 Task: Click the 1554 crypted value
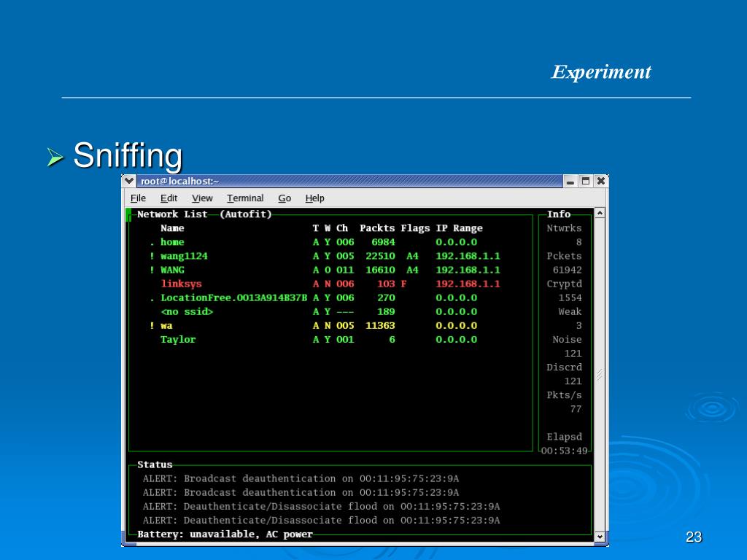[x=570, y=297]
